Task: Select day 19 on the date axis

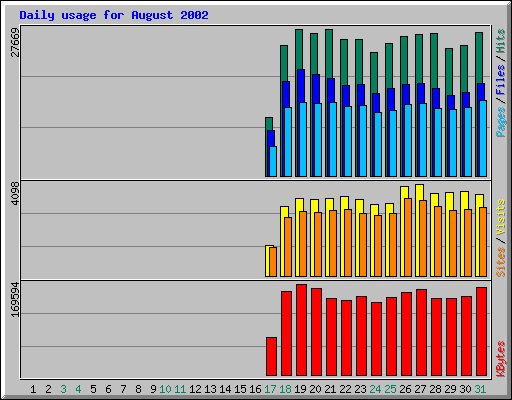Action: point(300,389)
